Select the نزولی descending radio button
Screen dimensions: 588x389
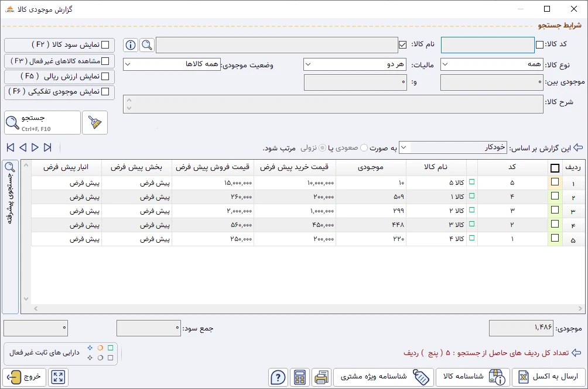(322, 148)
